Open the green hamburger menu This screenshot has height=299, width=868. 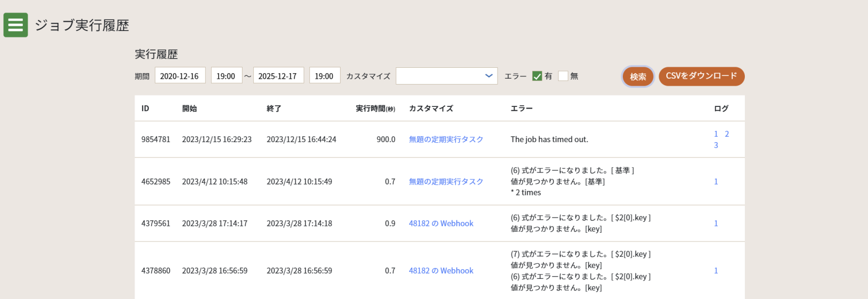tap(16, 25)
